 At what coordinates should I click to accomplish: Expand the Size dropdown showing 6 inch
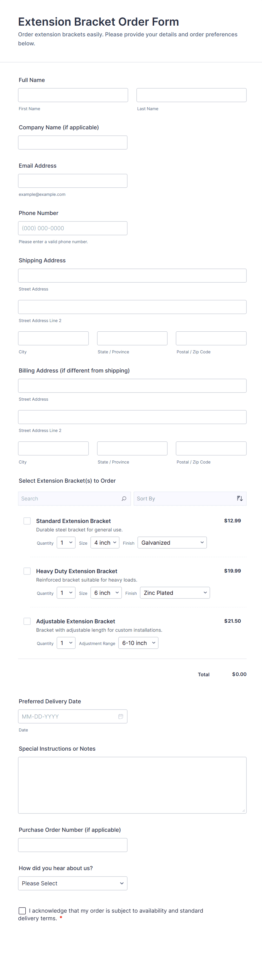click(x=106, y=592)
